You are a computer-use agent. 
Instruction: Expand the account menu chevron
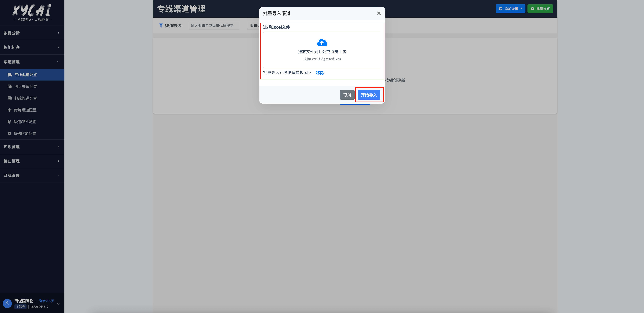(59, 304)
